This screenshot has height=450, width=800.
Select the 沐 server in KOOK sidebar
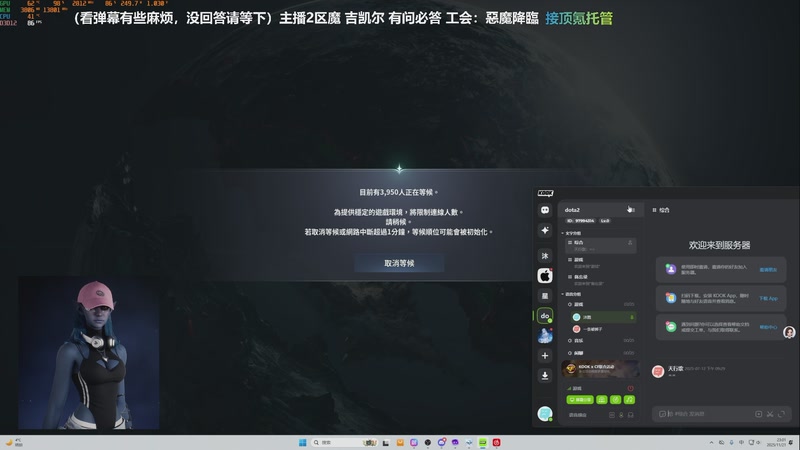[544, 256]
